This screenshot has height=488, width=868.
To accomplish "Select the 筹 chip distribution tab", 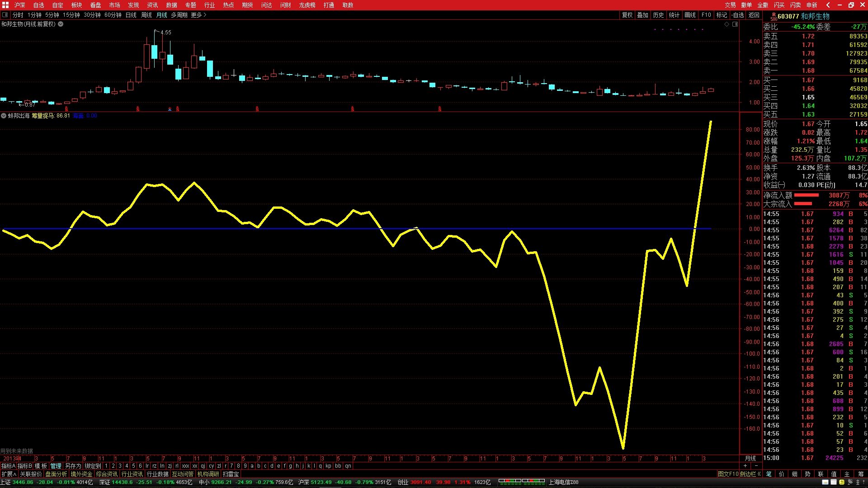I will [860, 474].
